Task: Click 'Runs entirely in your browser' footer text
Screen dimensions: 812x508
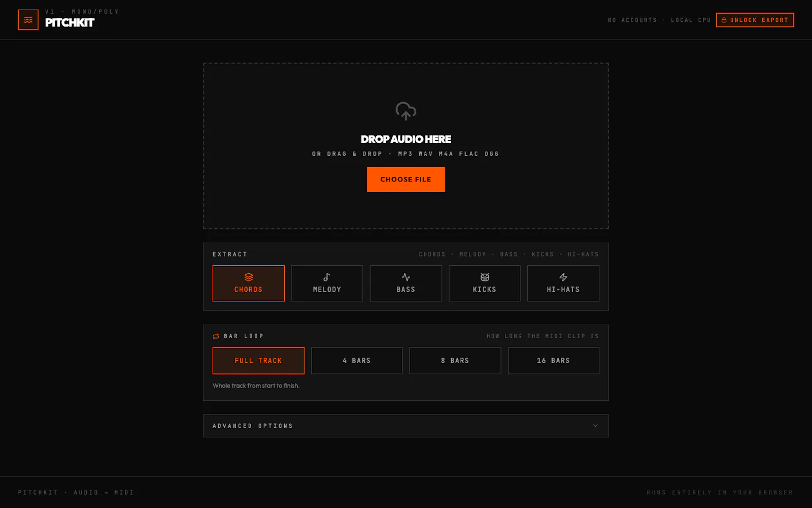Action: (x=720, y=493)
